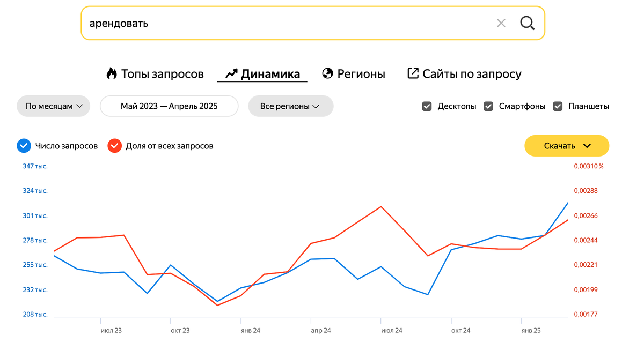The width and height of the screenshot is (644, 350).
Task: Click the июл 24 label on the timeline axis
Action: [391, 331]
